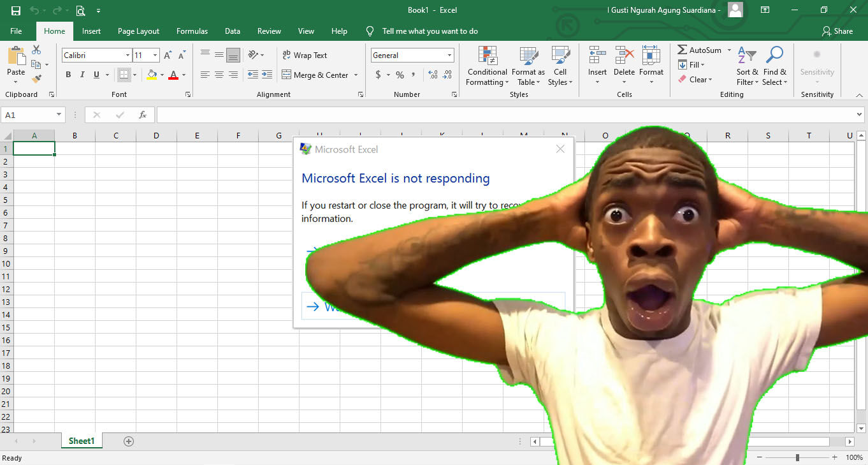
Task: Click the Cut scissors icon
Action: (x=36, y=50)
